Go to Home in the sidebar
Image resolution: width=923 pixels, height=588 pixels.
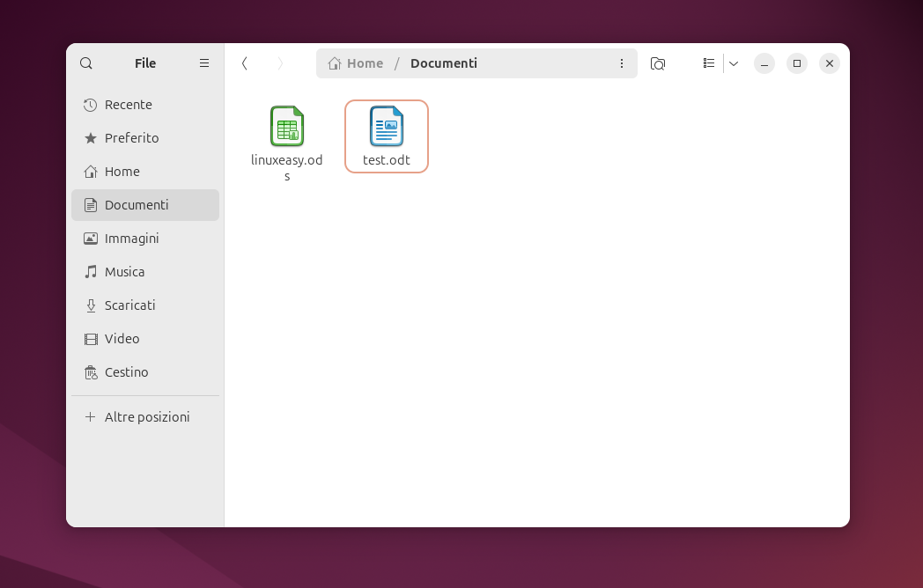point(145,172)
